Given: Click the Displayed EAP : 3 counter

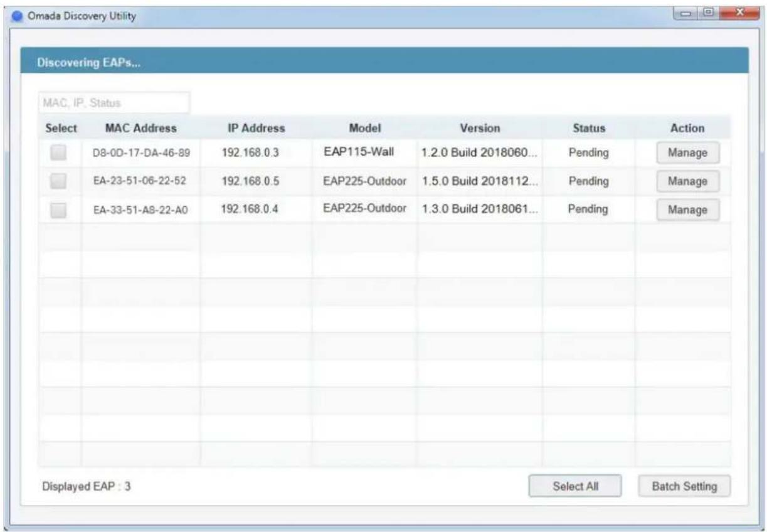Looking at the screenshot, I should 87,486.
